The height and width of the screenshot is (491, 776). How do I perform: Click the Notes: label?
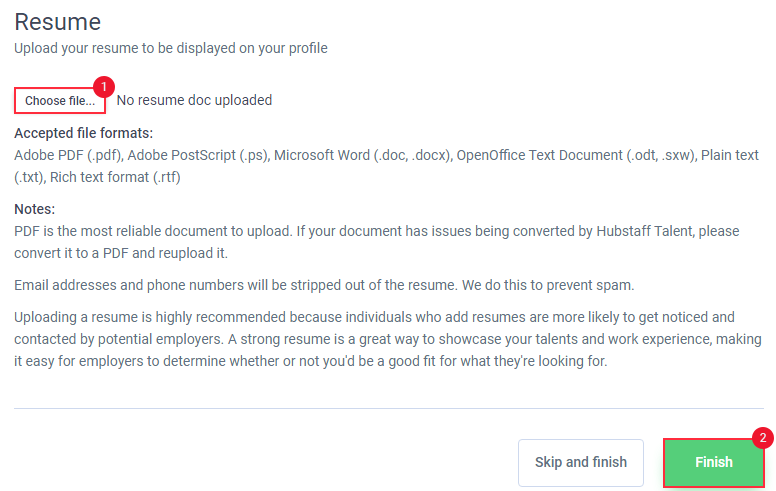pyautogui.click(x=35, y=209)
